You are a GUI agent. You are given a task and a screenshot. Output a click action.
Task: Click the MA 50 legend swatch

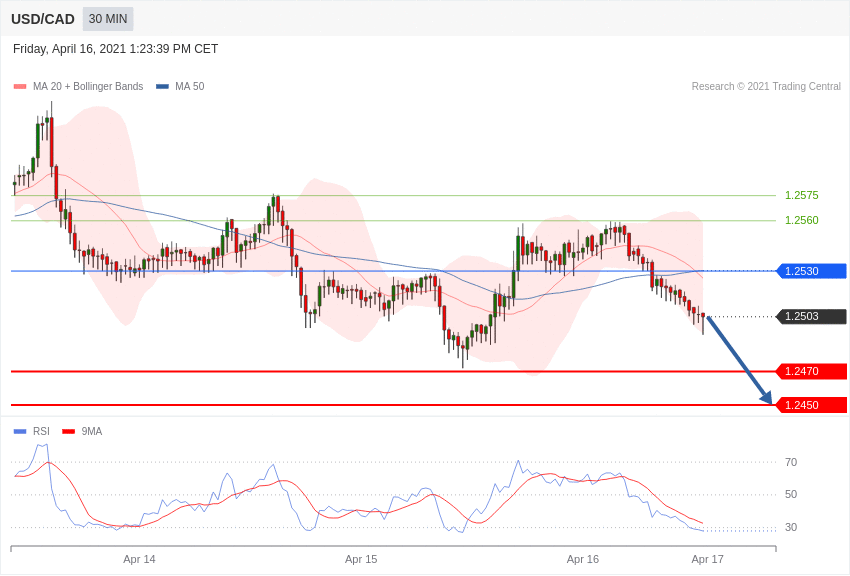pyautogui.click(x=163, y=86)
